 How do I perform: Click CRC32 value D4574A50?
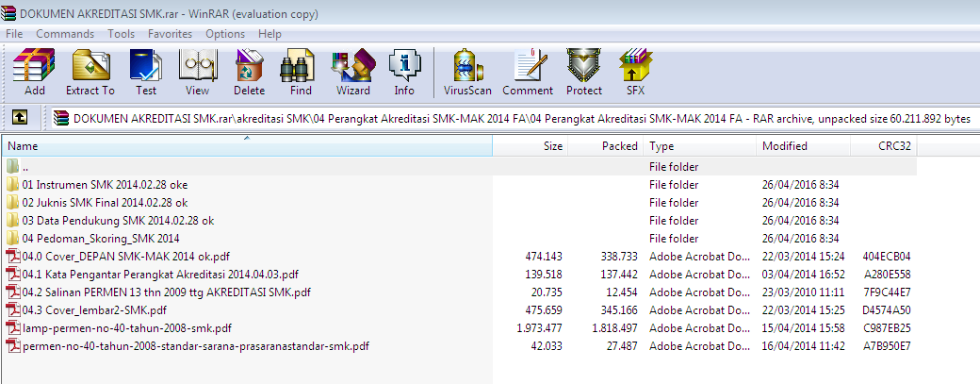pyautogui.click(x=887, y=309)
